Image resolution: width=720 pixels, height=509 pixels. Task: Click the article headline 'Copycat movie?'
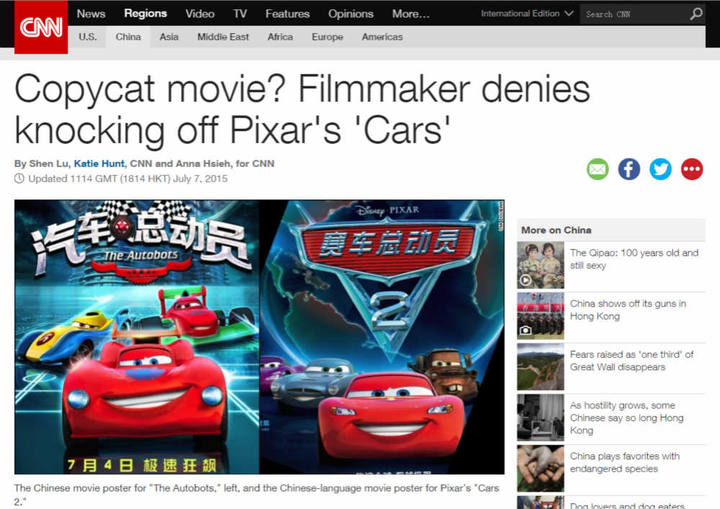pos(302,109)
